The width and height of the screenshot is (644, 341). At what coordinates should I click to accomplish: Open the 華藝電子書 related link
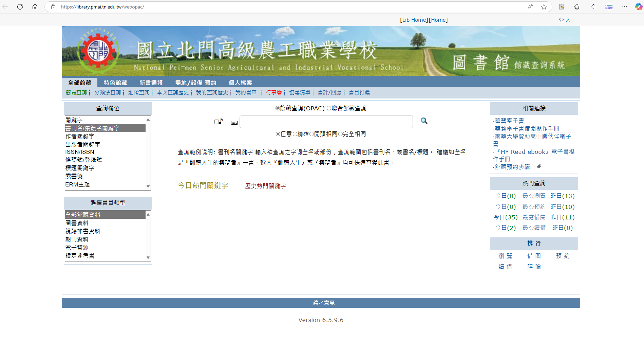510,120
